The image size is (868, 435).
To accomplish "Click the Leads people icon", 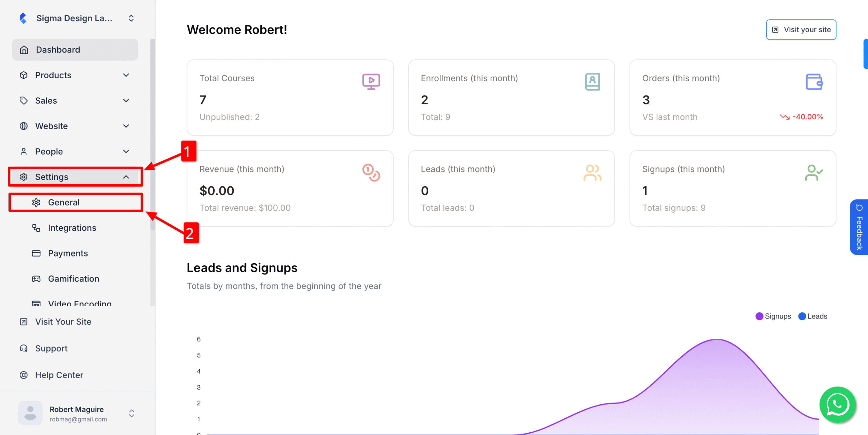I will coord(592,173).
